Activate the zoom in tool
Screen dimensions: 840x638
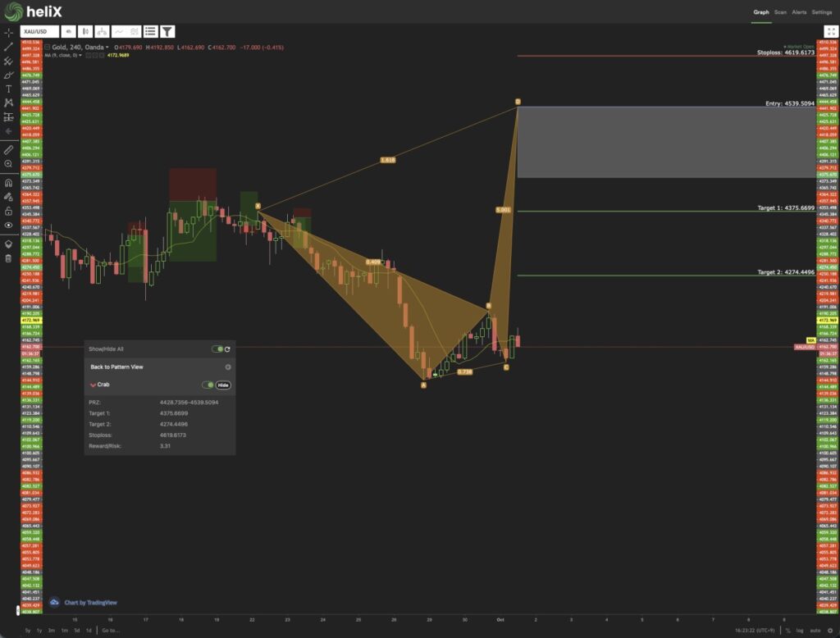(x=8, y=164)
